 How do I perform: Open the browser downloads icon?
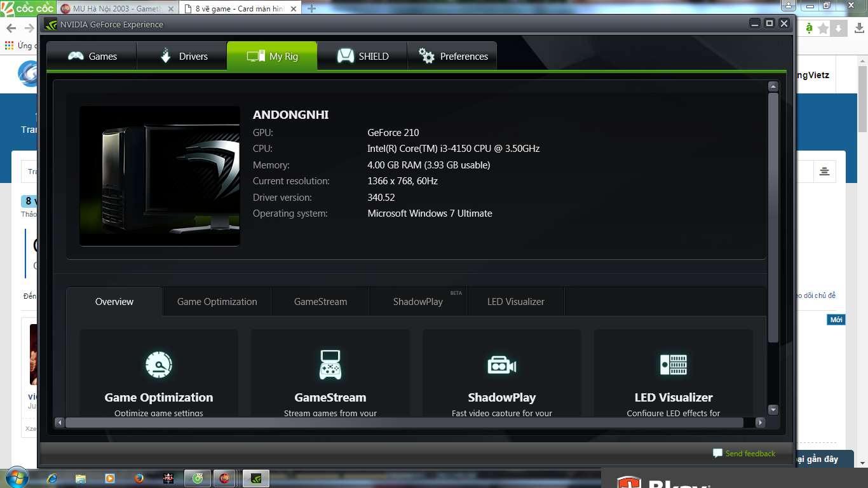(x=858, y=29)
